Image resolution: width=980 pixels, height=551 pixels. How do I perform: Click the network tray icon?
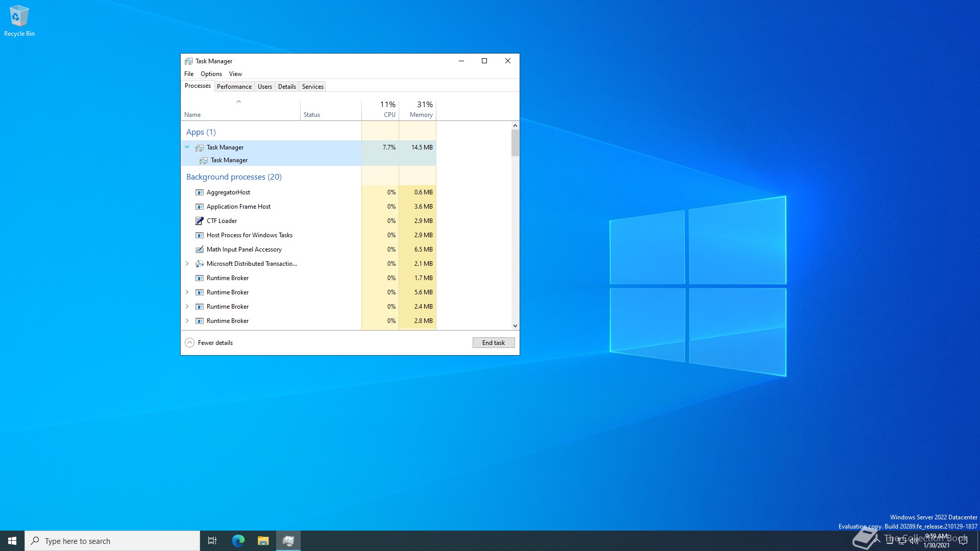tap(901, 541)
